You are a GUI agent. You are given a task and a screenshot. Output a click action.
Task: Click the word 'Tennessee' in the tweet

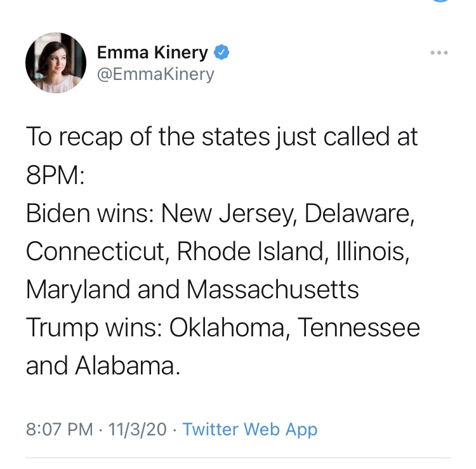(359, 328)
